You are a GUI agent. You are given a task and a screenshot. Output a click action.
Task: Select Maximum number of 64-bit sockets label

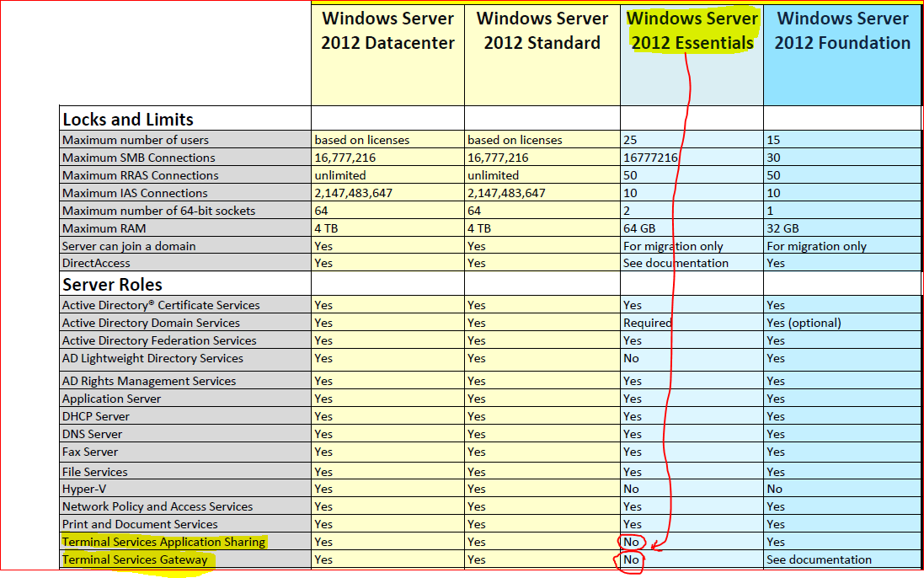(158, 211)
